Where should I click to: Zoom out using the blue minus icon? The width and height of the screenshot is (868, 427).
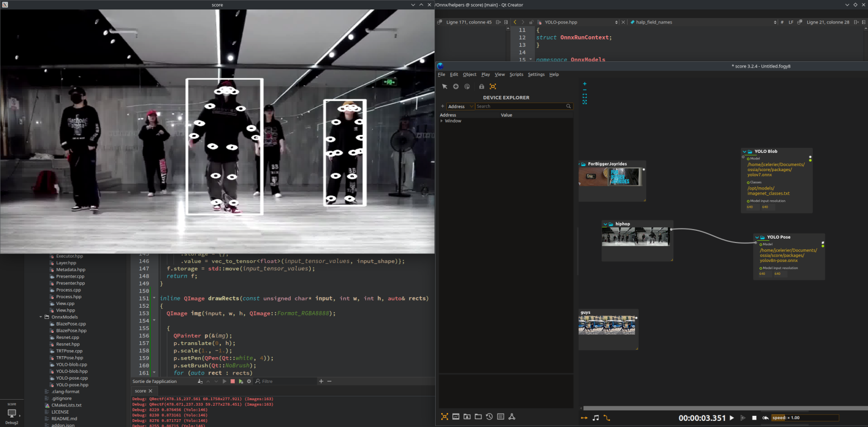point(585,90)
